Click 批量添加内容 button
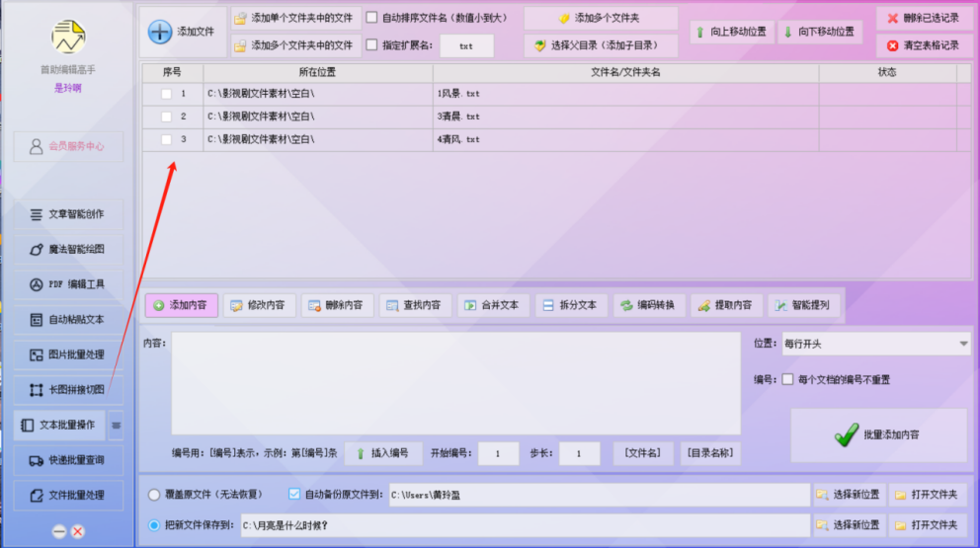 pyautogui.click(x=879, y=435)
